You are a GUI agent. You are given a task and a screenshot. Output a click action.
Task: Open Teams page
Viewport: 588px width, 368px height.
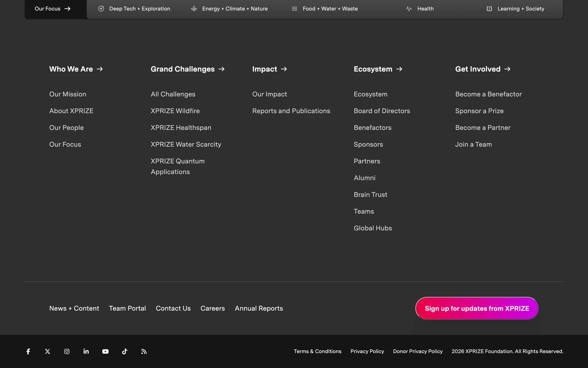pyautogui.click(x=364, y=211)
